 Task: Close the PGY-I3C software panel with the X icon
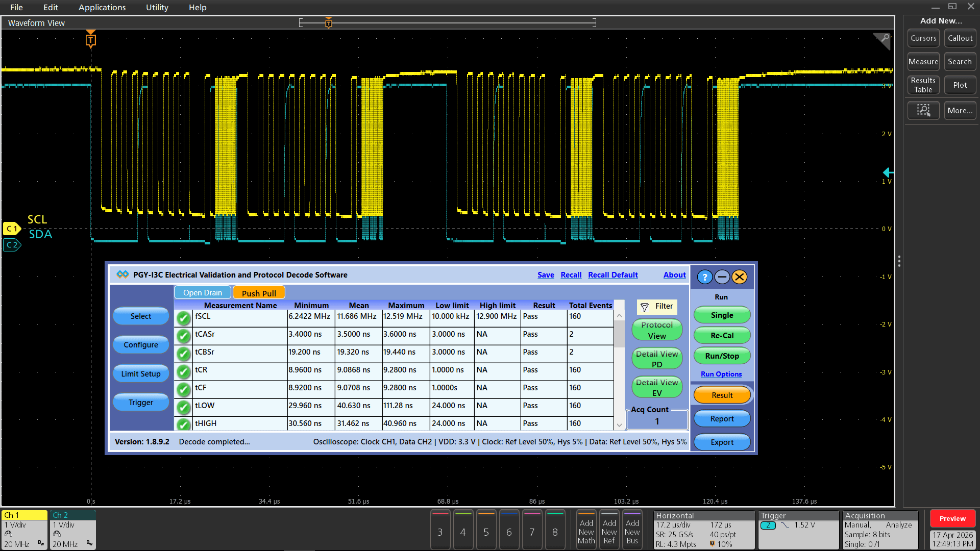click(739, 277)
